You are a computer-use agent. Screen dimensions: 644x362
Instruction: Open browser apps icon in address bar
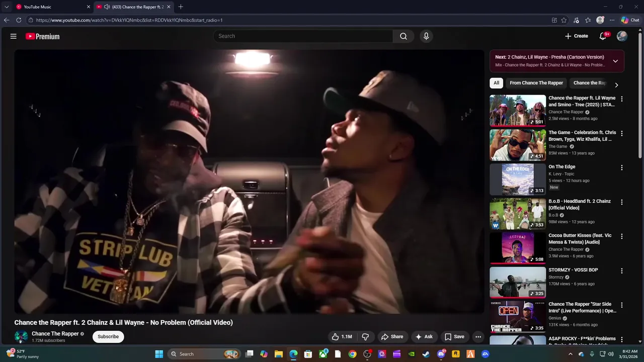click(x=554, y=20)
